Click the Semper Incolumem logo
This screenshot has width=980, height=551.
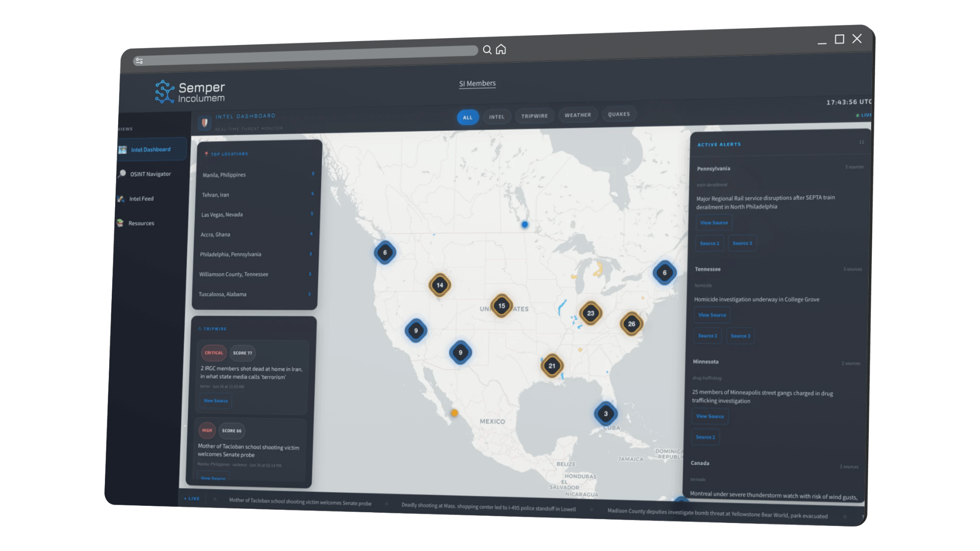click(x=190, y=92)
